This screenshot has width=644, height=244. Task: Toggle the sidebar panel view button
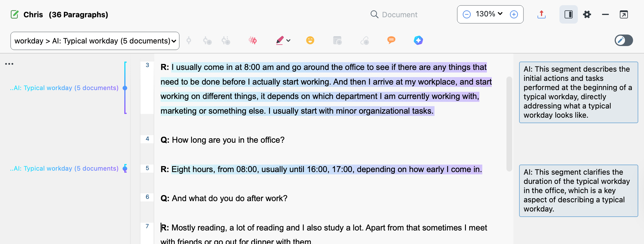(568, 14)
